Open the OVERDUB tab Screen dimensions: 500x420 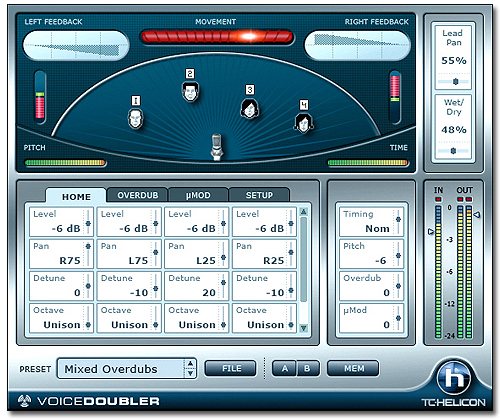pos(137,195)
